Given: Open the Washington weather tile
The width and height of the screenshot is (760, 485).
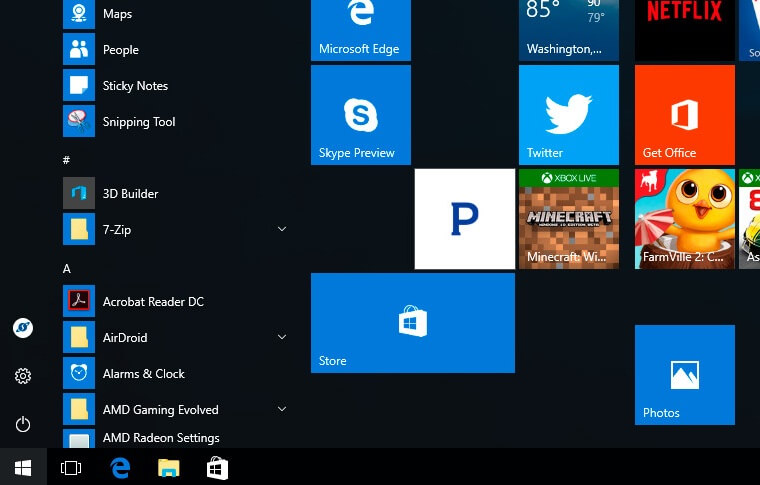Looking at the screenshot, I should point(569,30).
